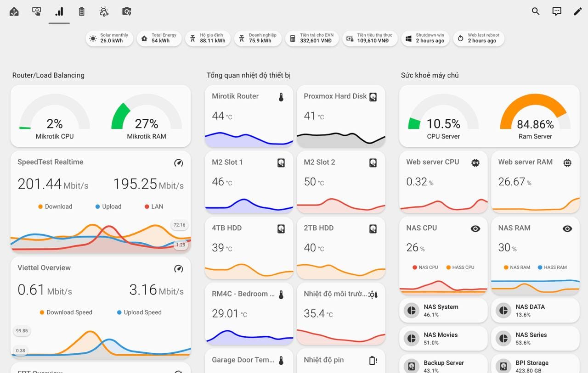Click the Download Speed legend in Viettel Overview
588x373 pixels.
(x=66, y=312)
